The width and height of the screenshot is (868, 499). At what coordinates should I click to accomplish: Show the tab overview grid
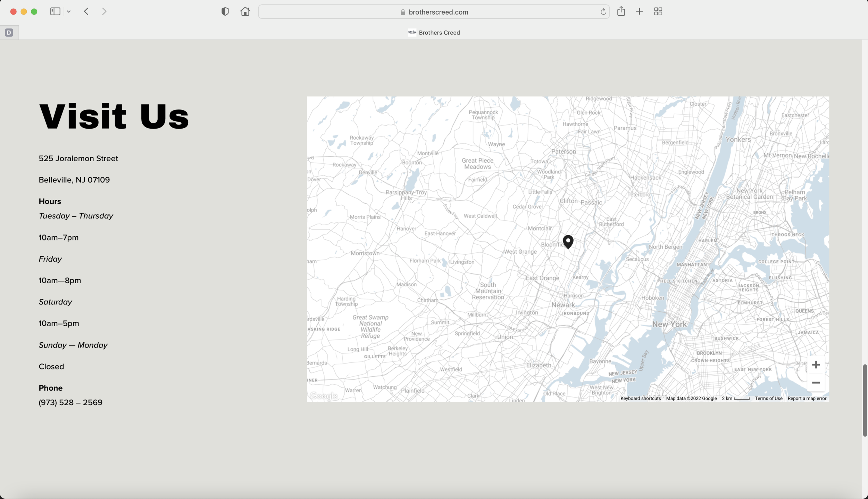point(658,11)
